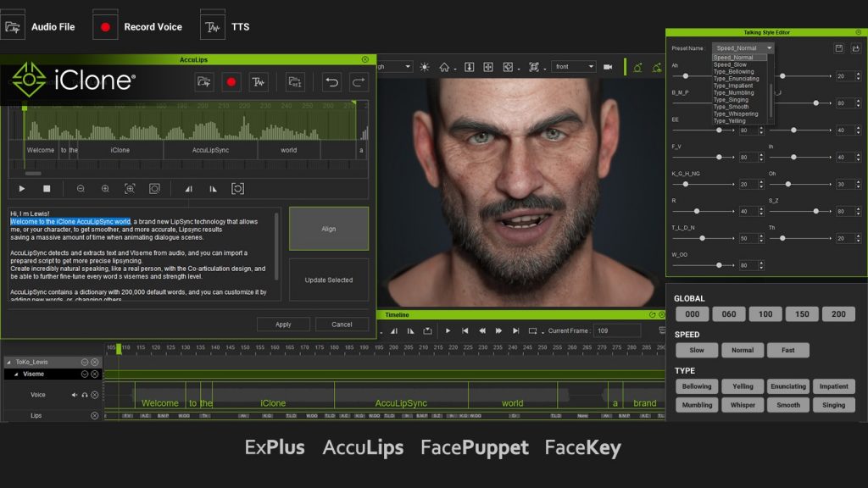This screenshot has height=488, width=868.
Task: Select Enunciating talking type
Action: coord(787,386)
